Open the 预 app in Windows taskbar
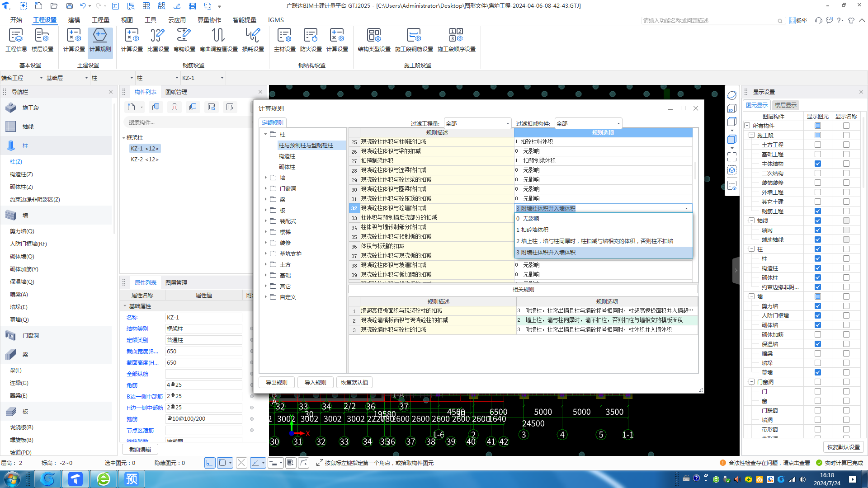Viewport: 868px width, 488px height. tap(132, 479)
